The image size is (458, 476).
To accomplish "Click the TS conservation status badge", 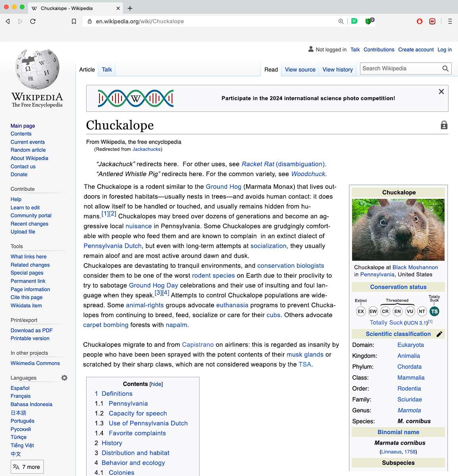I will pyautogui.click(x=434, y=311).
